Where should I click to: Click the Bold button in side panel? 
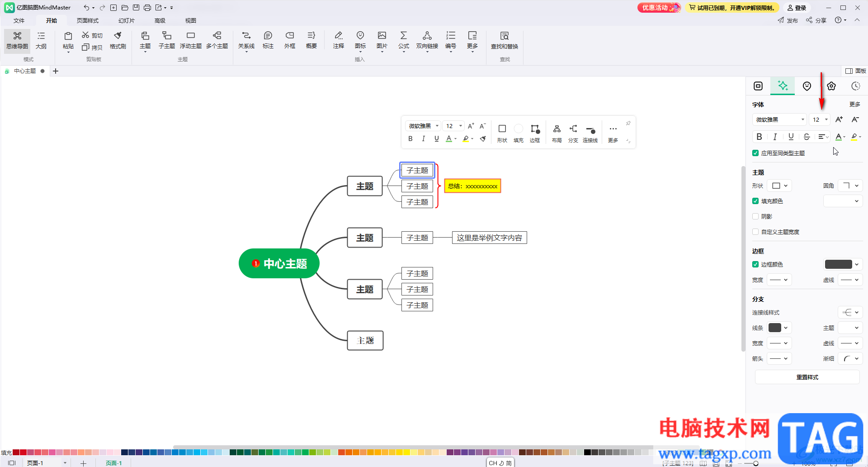759,137
